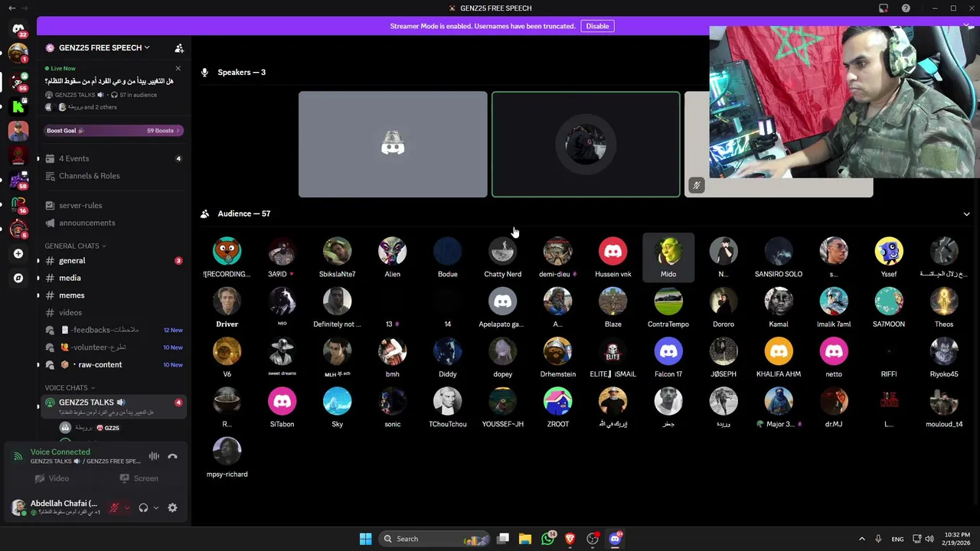
Task: Open Discord help question mark icon
Action: click(x=906, y=8)
